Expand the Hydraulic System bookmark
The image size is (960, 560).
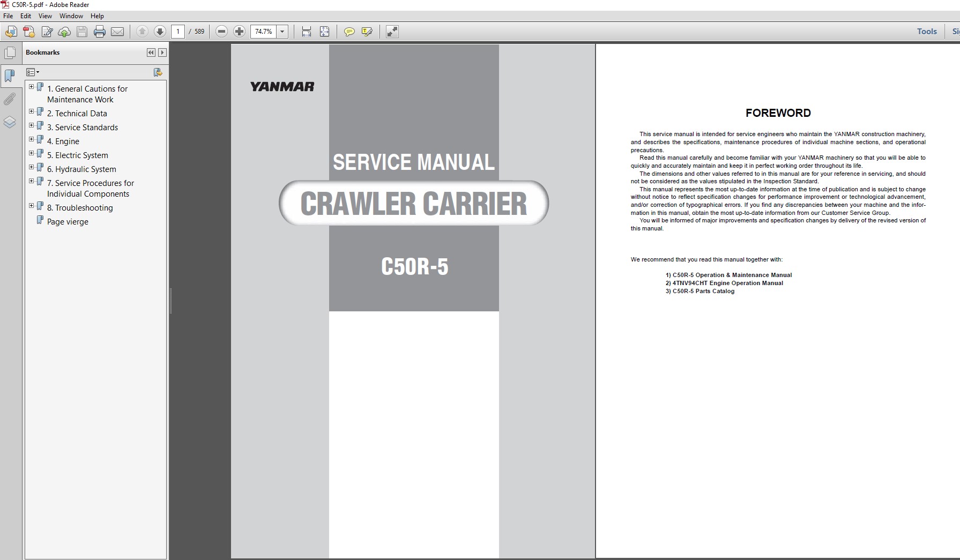[x=31, y=167]
